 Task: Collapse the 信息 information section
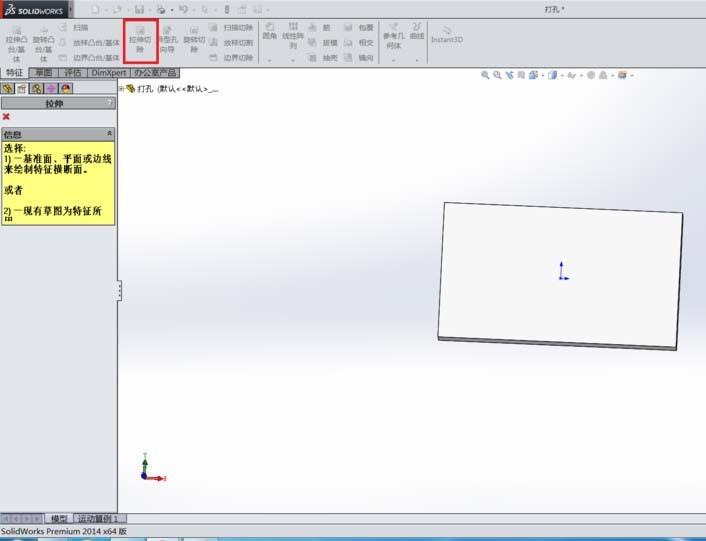click(109, 134)
